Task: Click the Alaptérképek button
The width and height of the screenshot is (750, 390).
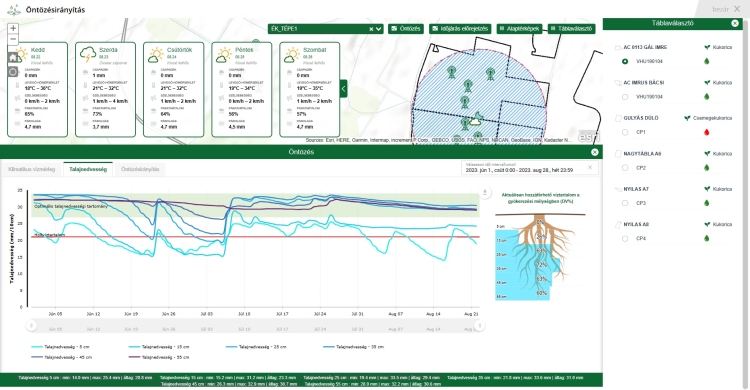Action: point(519,29)
